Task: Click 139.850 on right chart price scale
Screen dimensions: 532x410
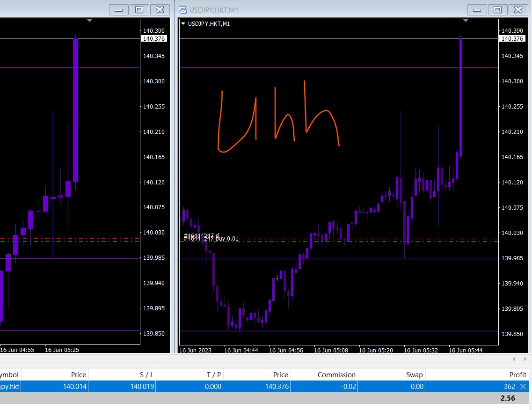Action: [512, 334]
